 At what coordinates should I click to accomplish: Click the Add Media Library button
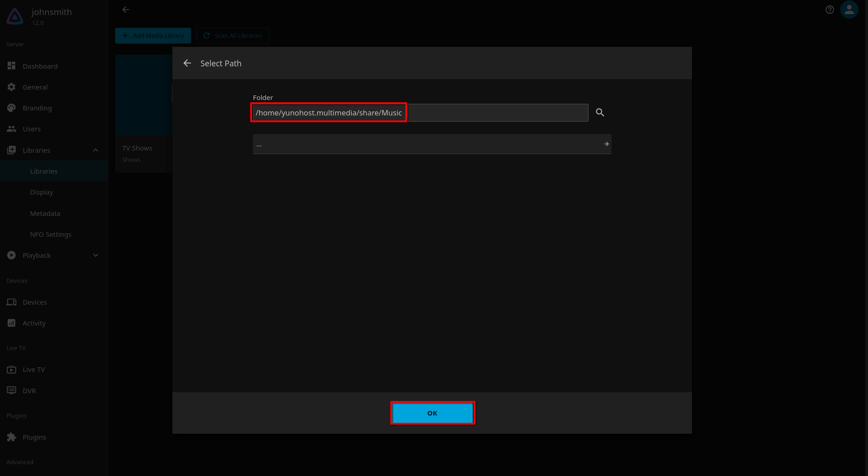click(x=153, y=35)
